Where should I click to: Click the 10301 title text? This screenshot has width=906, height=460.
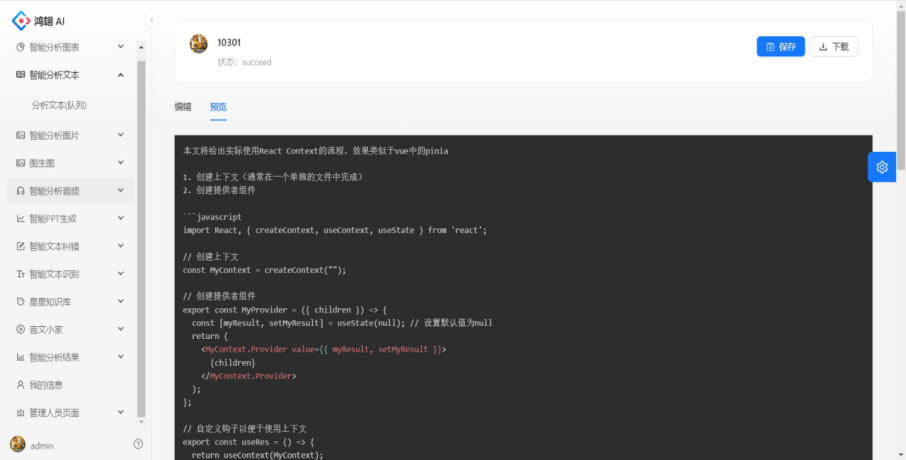pos(229,42)
